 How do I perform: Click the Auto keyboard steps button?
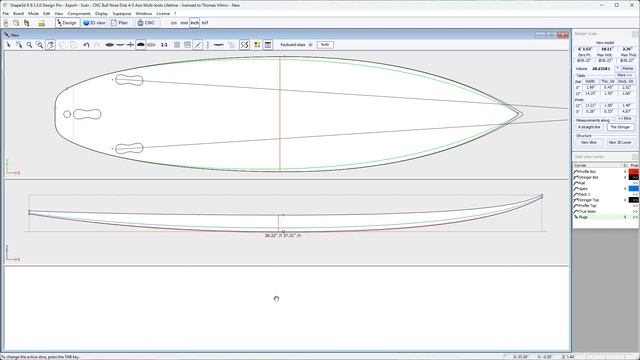[x=325, y=44]
